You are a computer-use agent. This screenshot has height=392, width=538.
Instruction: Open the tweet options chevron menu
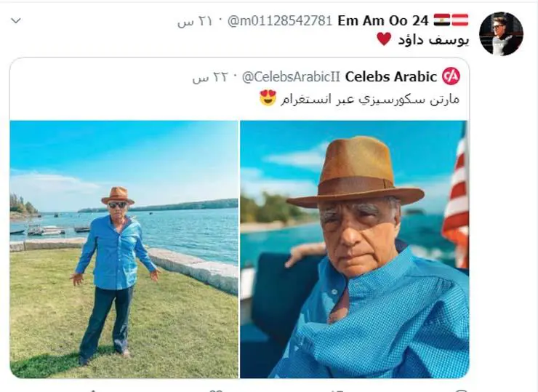pyautogui.click(x=16, y=20)
